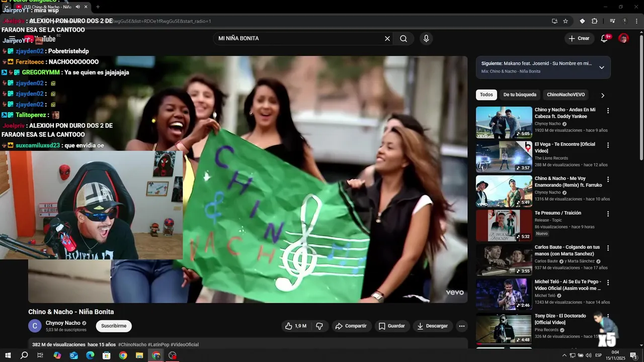
Task: Adjust system volume speaker in tray
Action: tap(589, 355)
